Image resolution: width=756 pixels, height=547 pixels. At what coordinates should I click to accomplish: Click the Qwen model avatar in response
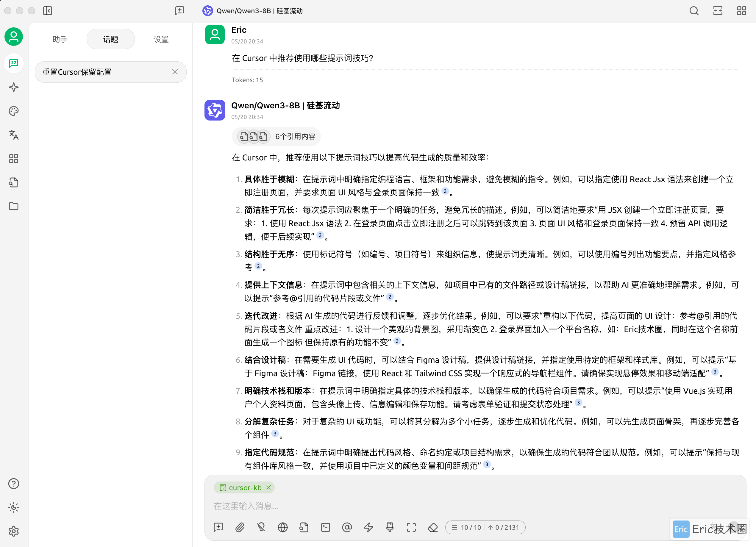coord(215,110)
